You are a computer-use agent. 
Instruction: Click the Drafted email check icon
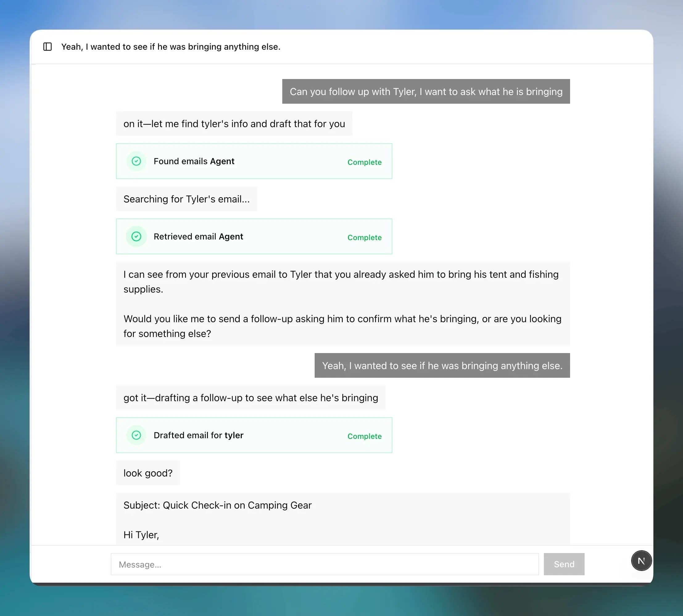click(136, 435)
